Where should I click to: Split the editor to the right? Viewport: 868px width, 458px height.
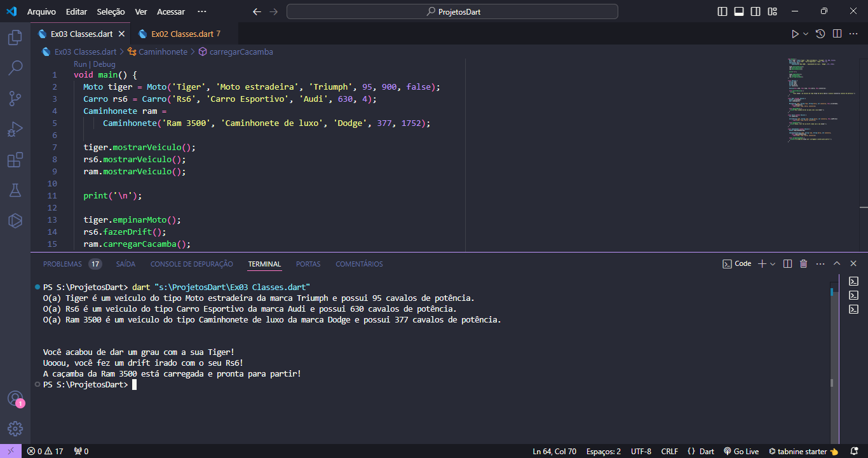point(837,34)
